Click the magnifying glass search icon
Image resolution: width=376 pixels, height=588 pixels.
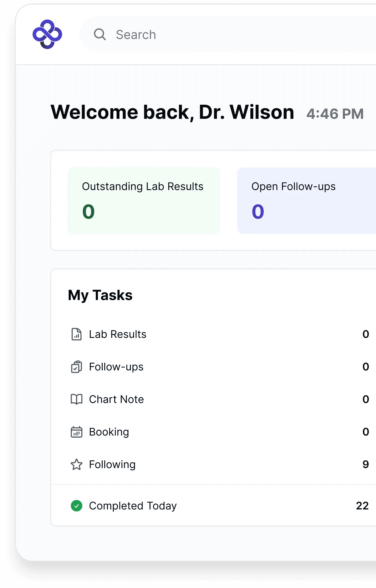click(100, 34)
